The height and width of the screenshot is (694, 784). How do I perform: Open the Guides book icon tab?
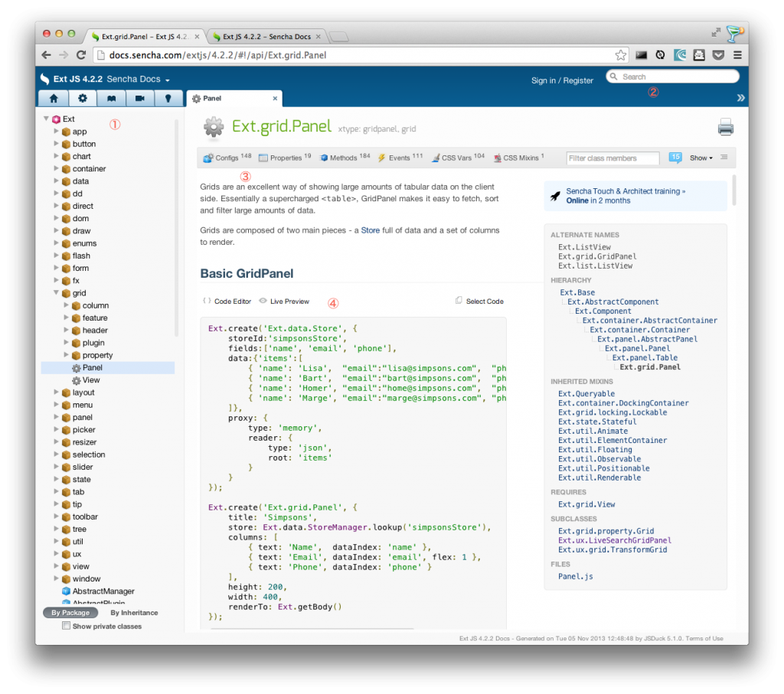(111, 99)
